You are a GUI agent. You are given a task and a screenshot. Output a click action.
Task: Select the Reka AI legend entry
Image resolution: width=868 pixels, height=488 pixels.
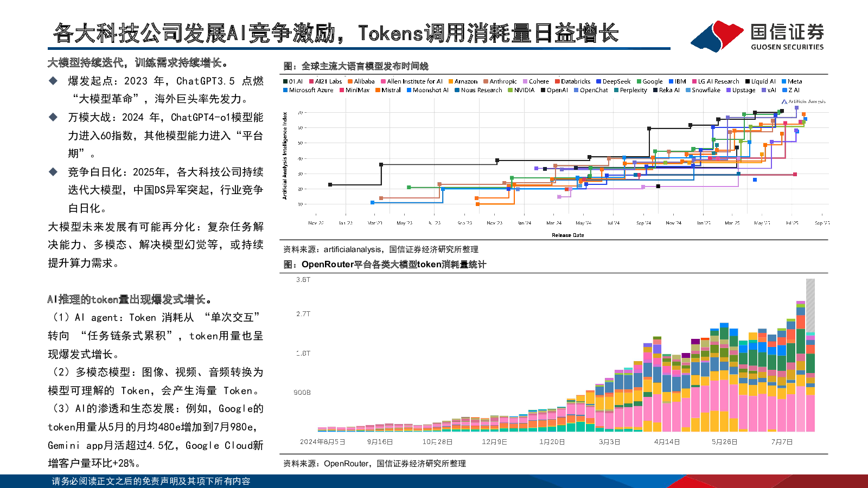tap(666, 90)
